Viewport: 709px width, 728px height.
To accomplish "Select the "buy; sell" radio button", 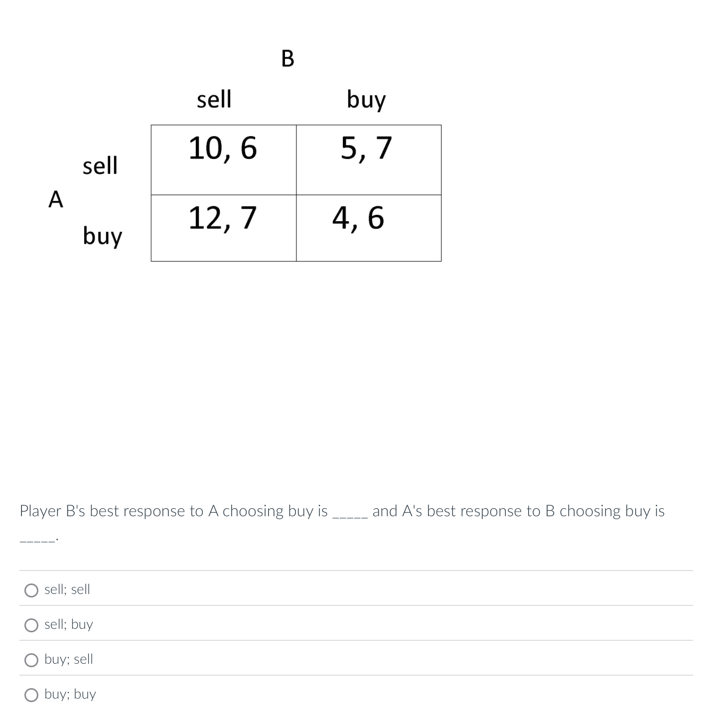I will tap(31, 660).
